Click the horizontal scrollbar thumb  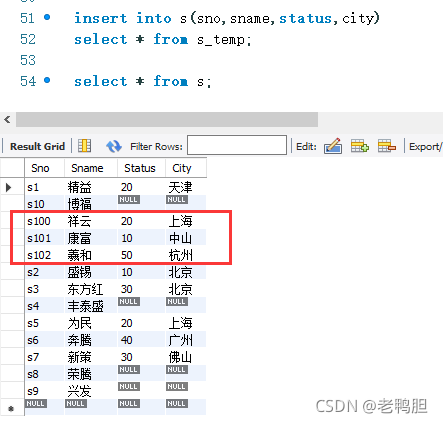point(167,119)
